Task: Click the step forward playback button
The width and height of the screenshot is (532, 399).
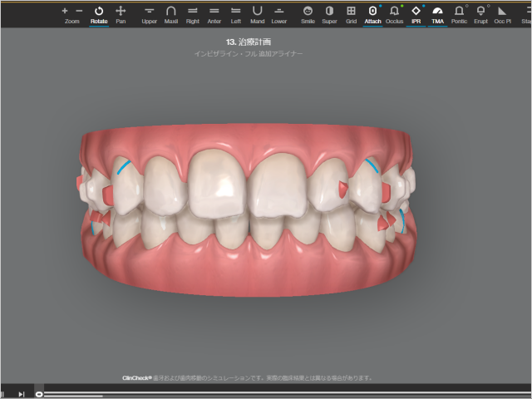Action: pyautogui.click(x=22, y=393)
